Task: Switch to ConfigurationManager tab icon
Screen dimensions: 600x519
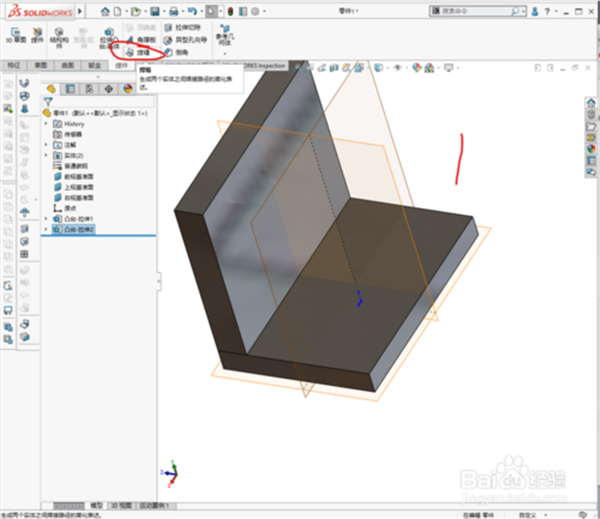Action: tap(90, 89)
